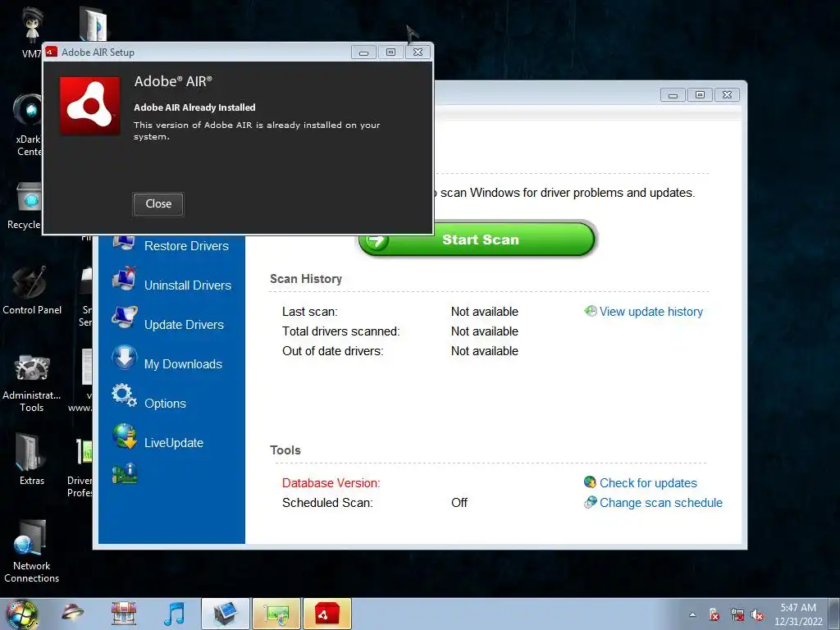The height and width of the screenshot is (630, 840).
Task: Click the muted volume tray icon
Action: pos(757,615)
